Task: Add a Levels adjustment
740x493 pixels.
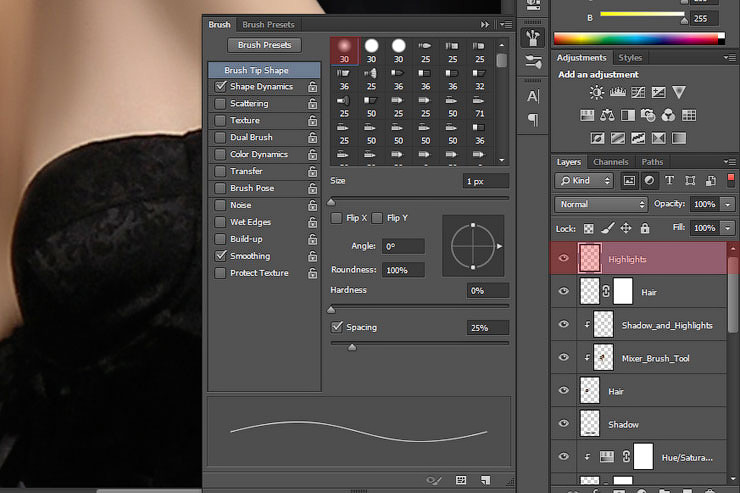Action: pos(618,93)
